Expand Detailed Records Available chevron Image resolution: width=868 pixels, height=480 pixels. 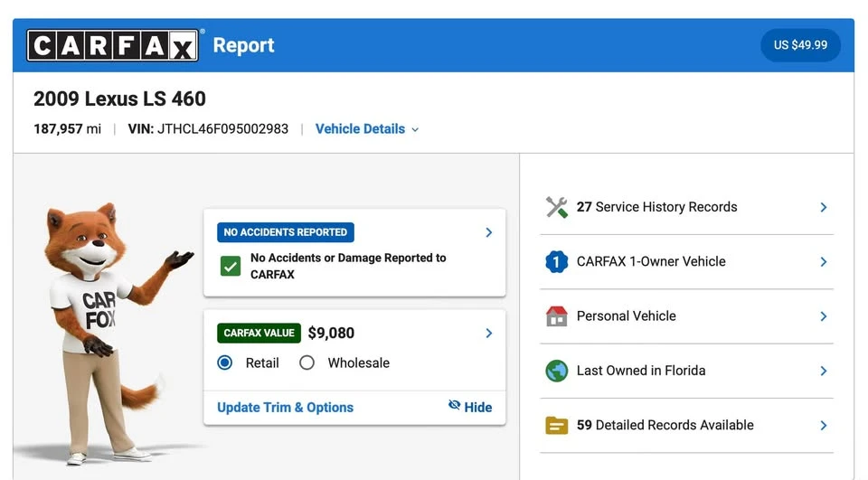(824, 425)
